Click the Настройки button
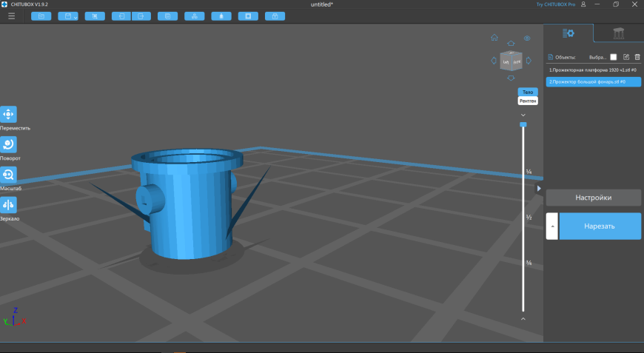644x353 pixels. [594, 198]
